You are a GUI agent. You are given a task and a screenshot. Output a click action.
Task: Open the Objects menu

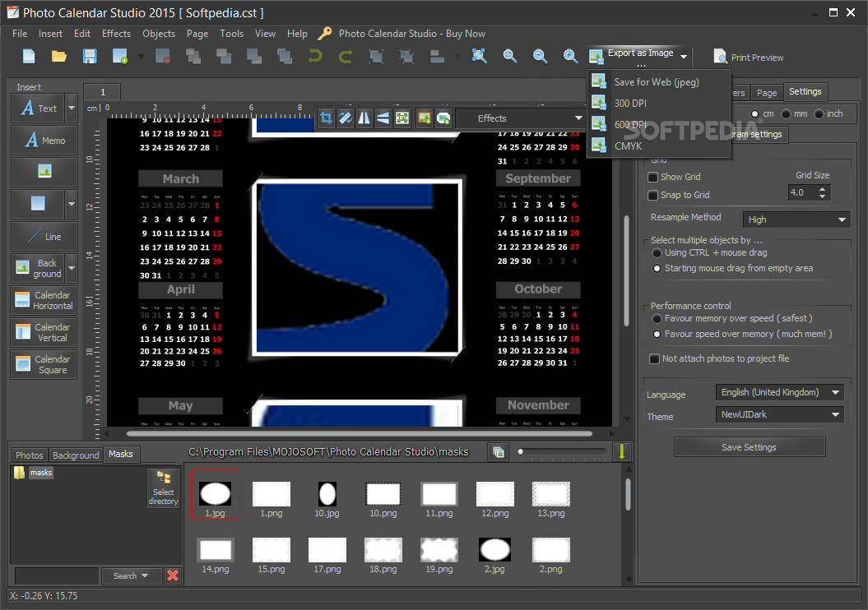point(159,34)
